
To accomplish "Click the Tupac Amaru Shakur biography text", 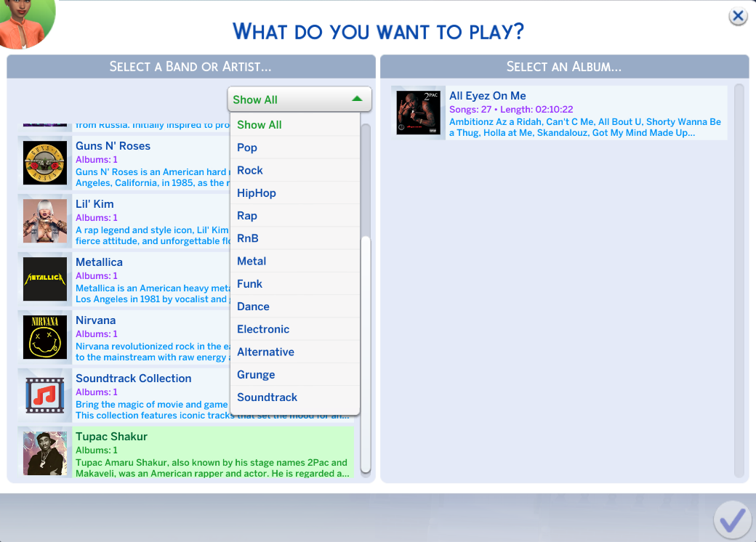I will point(212,468).
